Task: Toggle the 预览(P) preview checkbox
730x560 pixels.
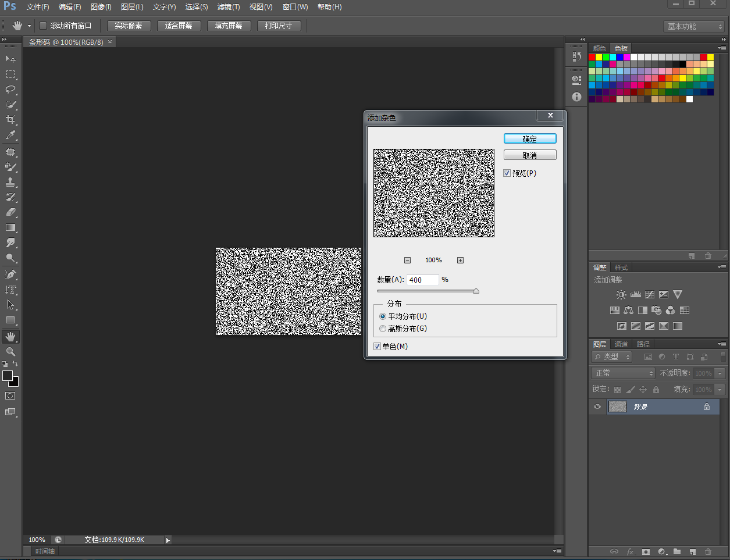Action: click(x=507, y=173)
